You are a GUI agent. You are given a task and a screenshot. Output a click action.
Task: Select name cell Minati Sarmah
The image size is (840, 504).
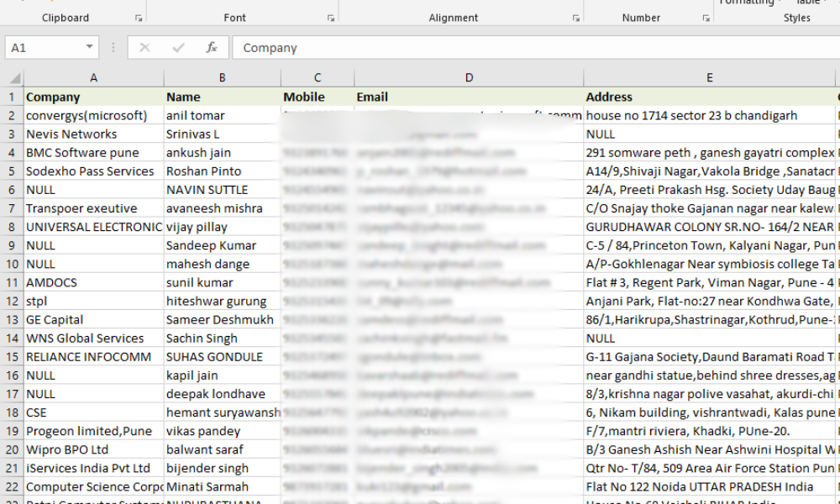tap(223, 487)
